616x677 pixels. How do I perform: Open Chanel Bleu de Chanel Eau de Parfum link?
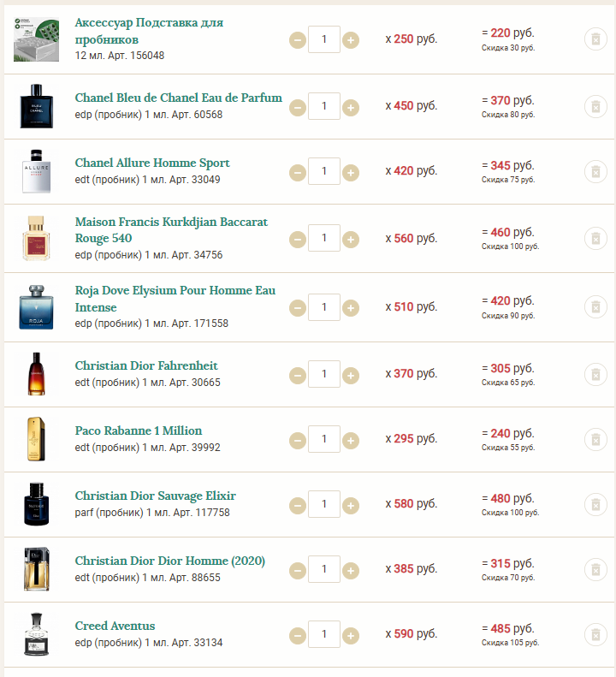click(178, 98)
